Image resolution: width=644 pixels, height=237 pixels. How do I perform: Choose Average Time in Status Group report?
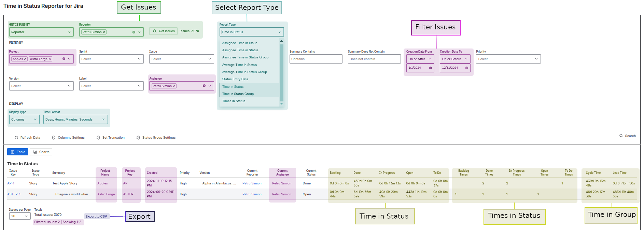pyautogui.click(x=250, y=72)
